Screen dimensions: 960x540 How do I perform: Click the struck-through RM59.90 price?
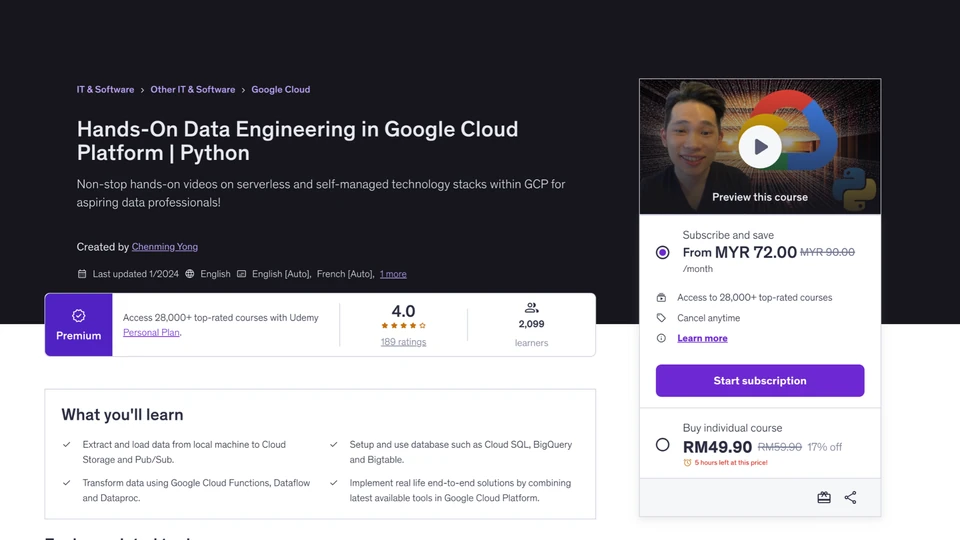tap(780, 447)
